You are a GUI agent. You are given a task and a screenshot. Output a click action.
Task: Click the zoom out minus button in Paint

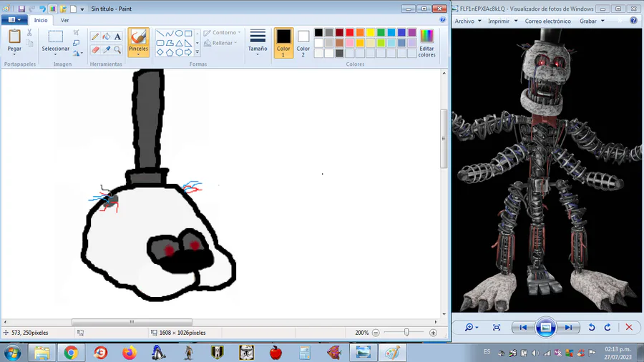(376, 333)
